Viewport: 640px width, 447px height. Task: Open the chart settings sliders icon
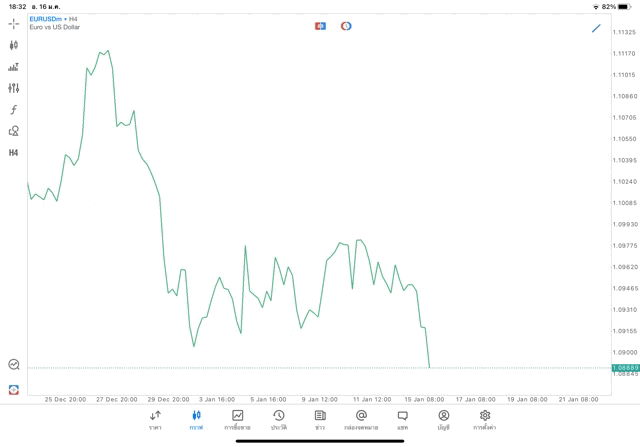pos(13,88)
